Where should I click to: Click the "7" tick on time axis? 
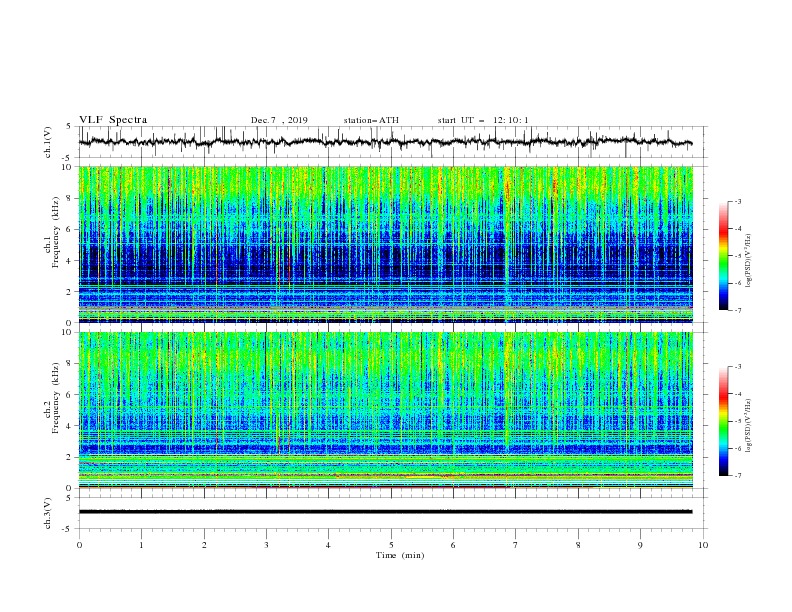tap(516, 545)
